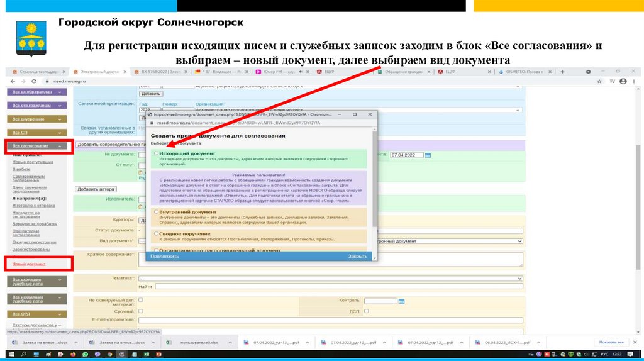Click the main page vertical scrollbar

tap(638, 208)
